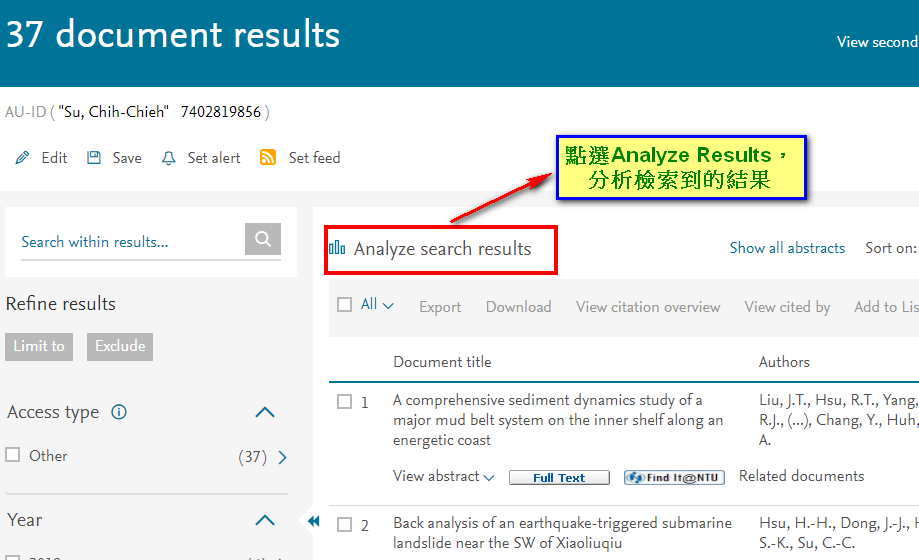Expand Other (37) arrow
Viewport: 919px width, 560px height.
tap(282, 457)
